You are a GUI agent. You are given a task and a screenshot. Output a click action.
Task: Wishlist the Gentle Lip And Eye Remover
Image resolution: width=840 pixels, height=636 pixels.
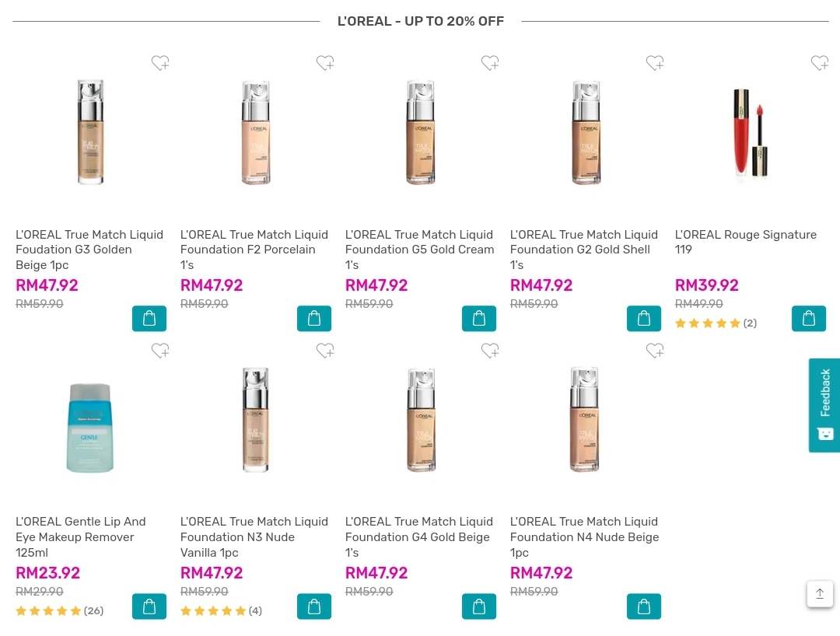click(x=160, y=351)
